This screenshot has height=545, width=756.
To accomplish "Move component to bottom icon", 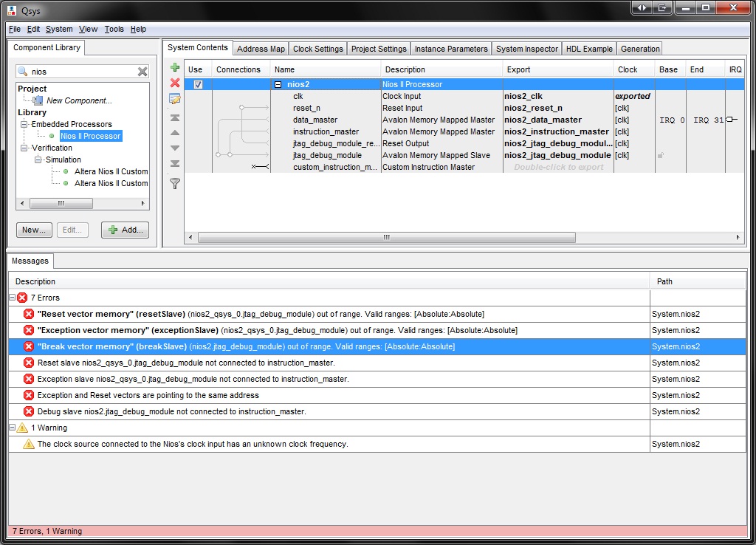I will 175,163.
